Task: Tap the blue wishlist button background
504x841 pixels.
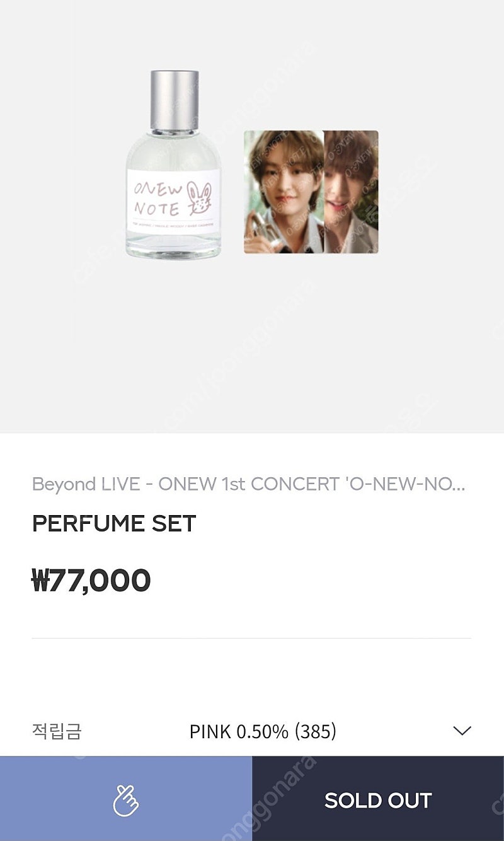Action: (x=126, y=799)
